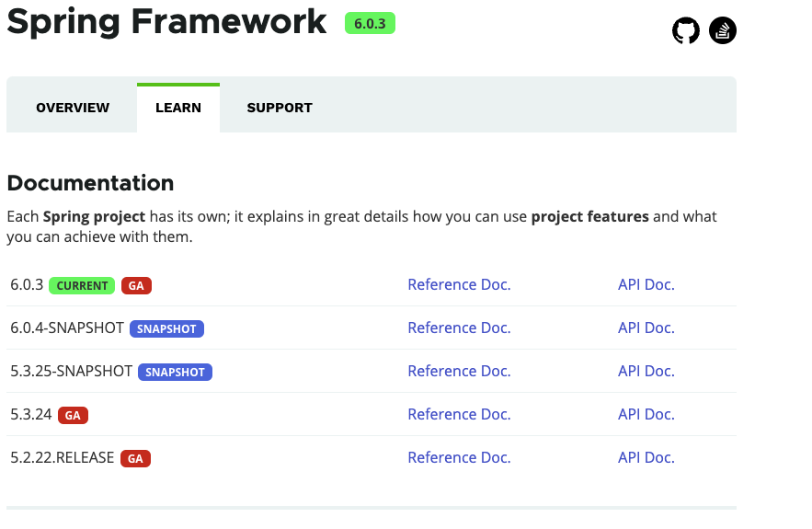Open API Doc. for version 6.0.3
812x529 pixels.
646,284
